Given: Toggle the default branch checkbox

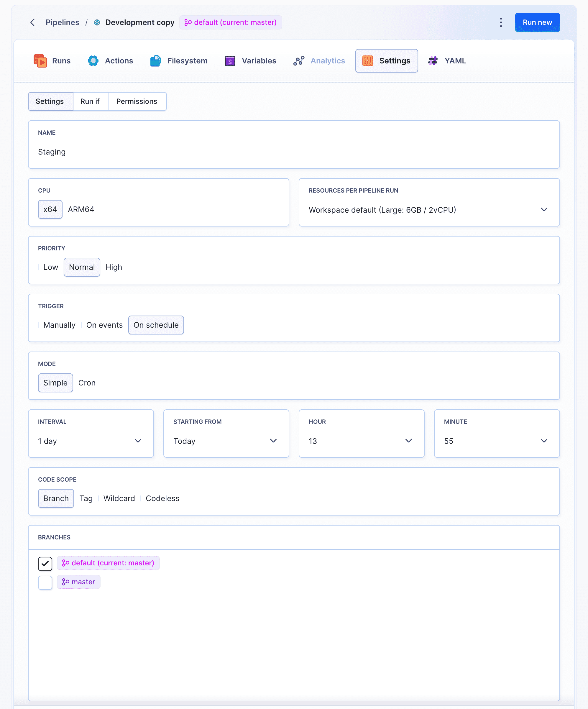Looking at the screenshot, I should coord(45,562).
